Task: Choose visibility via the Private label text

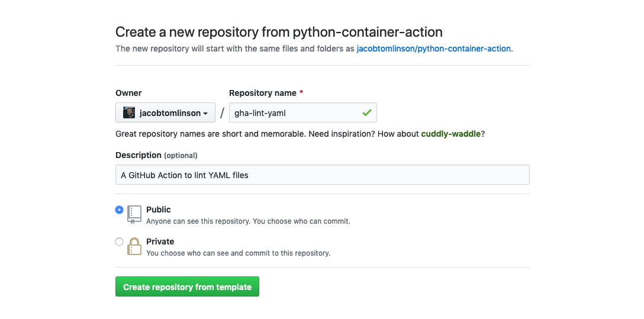Action: tap(160, 241)
